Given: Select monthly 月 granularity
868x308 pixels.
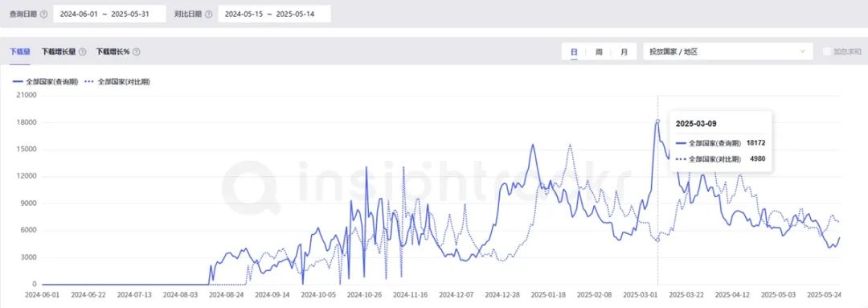Looking at the screenshot, I should [x=624, y=51].
